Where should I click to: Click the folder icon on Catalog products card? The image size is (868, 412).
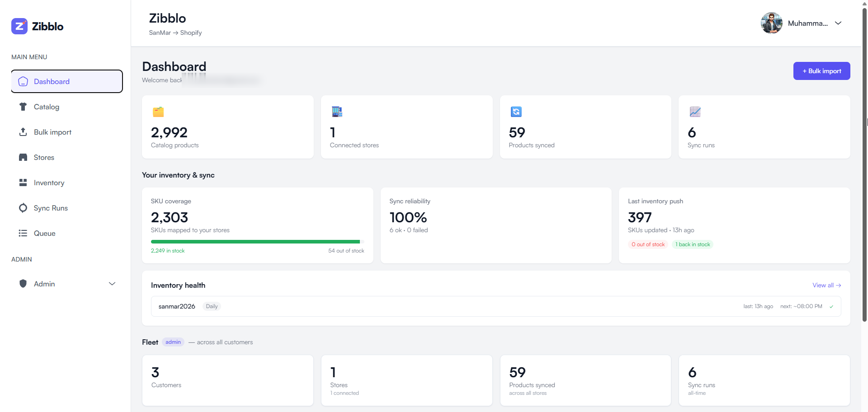tap(158, 112)
